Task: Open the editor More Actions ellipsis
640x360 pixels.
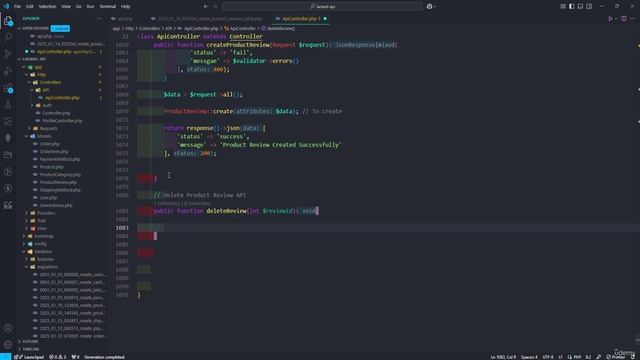Action: click(x=633, y=18)
